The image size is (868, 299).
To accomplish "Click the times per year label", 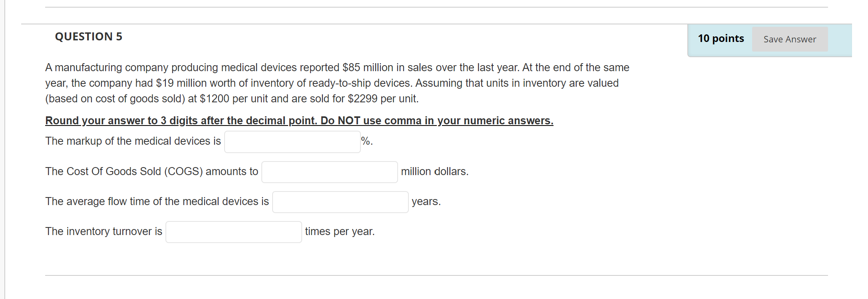I will pyautogui.click(x=339, y=231).
